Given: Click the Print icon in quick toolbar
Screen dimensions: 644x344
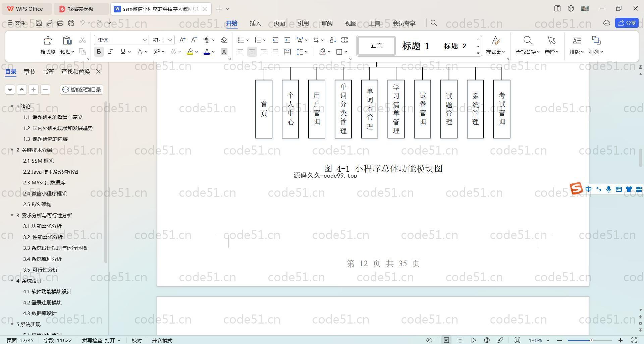Looking at the screenshot, I should point(60,23).
